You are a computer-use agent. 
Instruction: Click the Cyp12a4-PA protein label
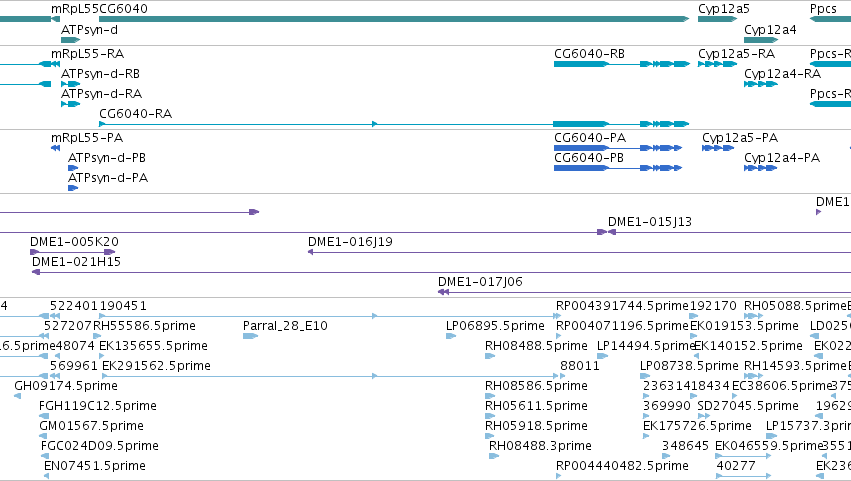click(x=782, y=158)
